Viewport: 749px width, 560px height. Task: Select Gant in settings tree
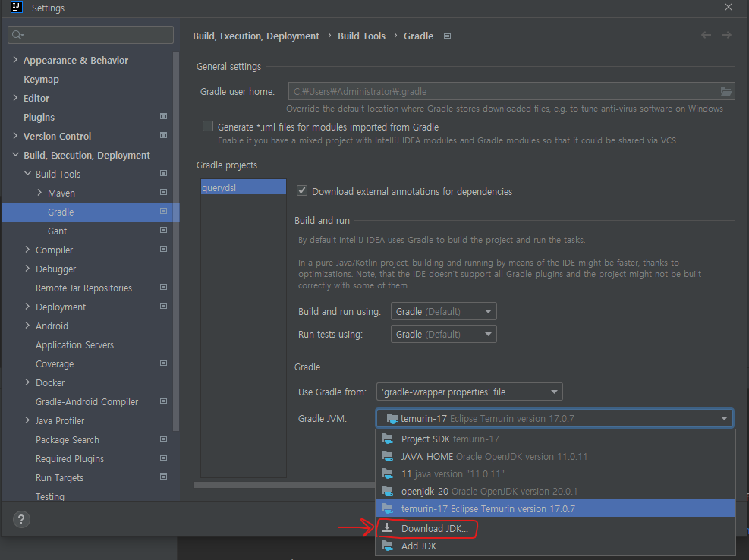(x=58, y=231)
